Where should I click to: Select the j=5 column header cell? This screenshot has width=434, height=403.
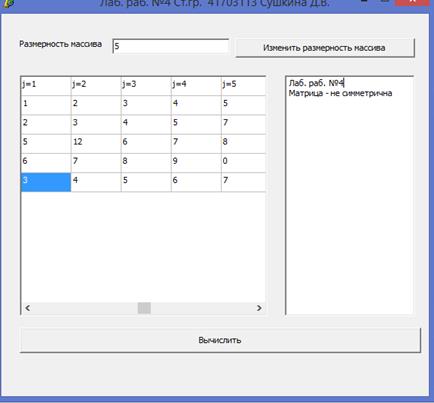[243, 86]
